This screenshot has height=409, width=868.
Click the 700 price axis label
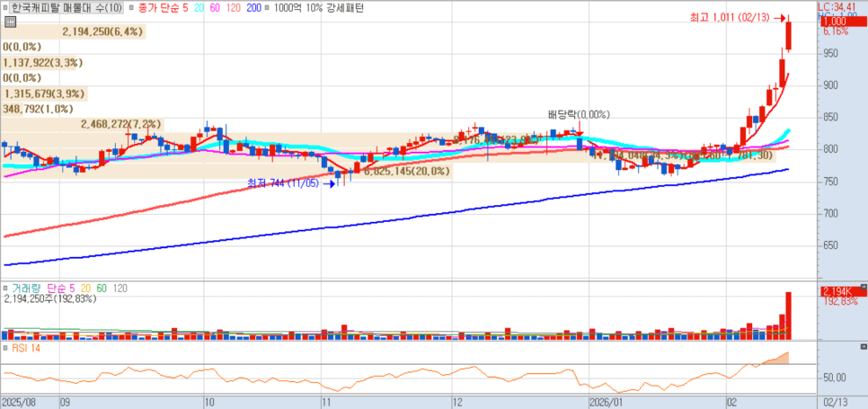830,214
